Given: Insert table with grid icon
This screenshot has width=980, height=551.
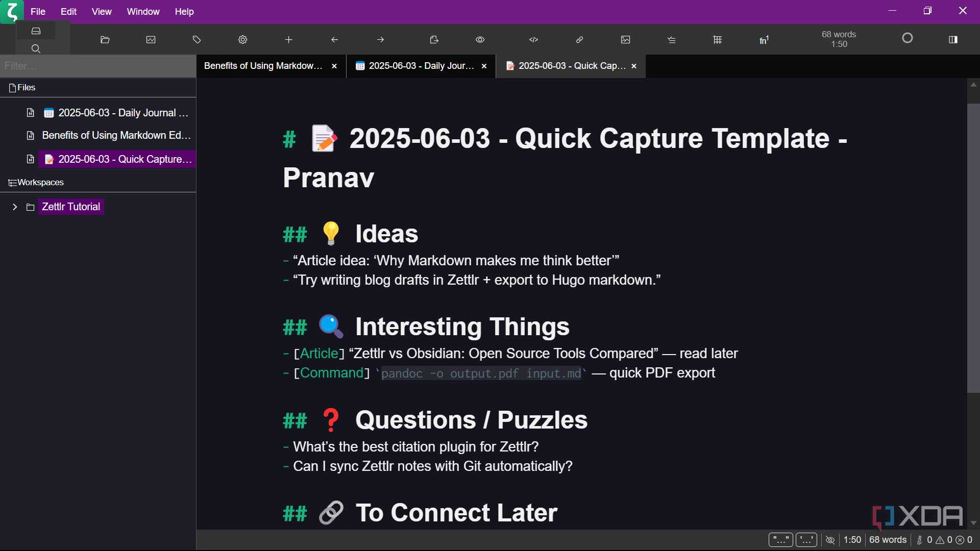Looking at the screenshot, I should (x=718, y=40).
